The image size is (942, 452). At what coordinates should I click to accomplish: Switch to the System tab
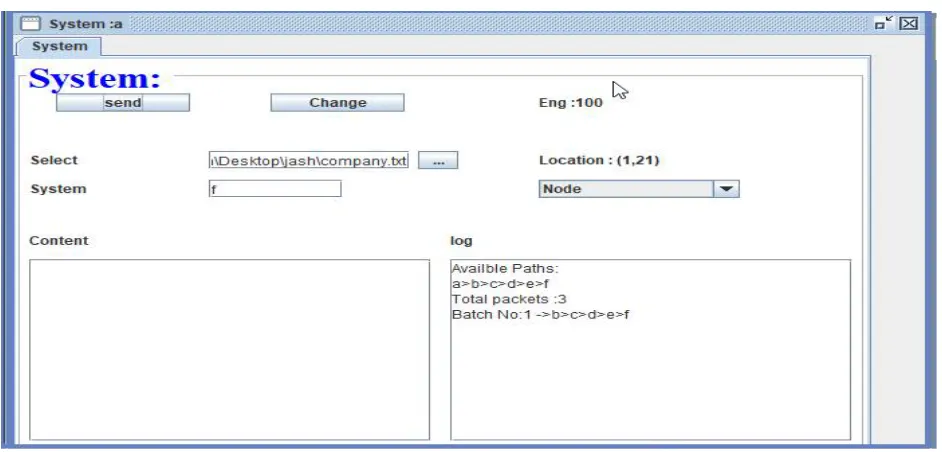[59, 46]
